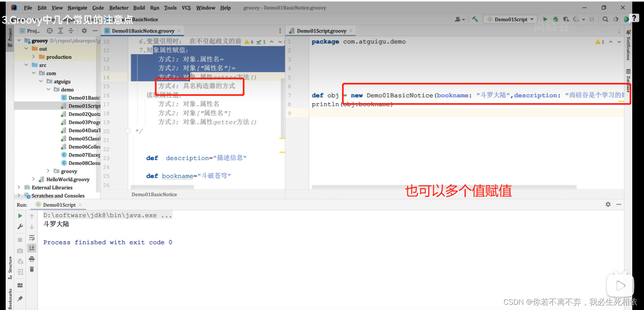
Task: Open the Database tool window
Action: tap(628, 81)
